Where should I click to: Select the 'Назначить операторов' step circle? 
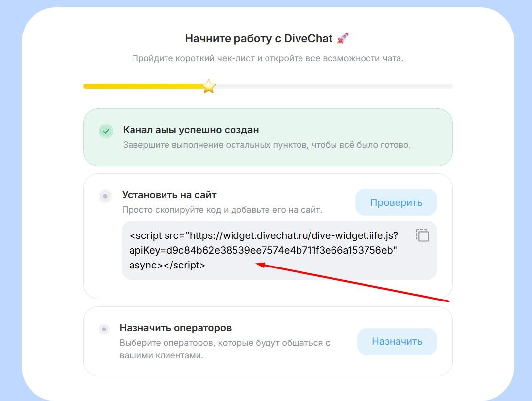pyautogui.click(x=104, y=329)
